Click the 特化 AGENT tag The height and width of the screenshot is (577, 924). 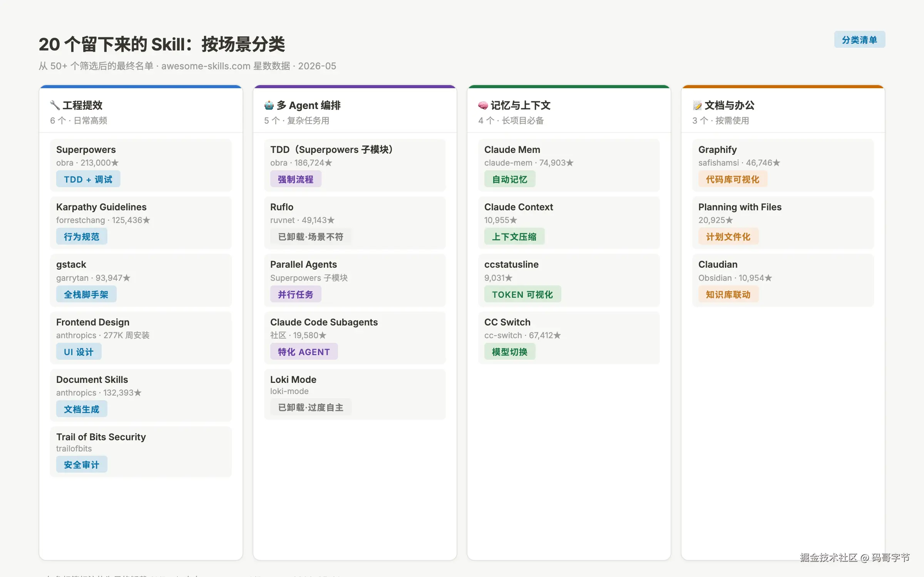pos(304,352)
